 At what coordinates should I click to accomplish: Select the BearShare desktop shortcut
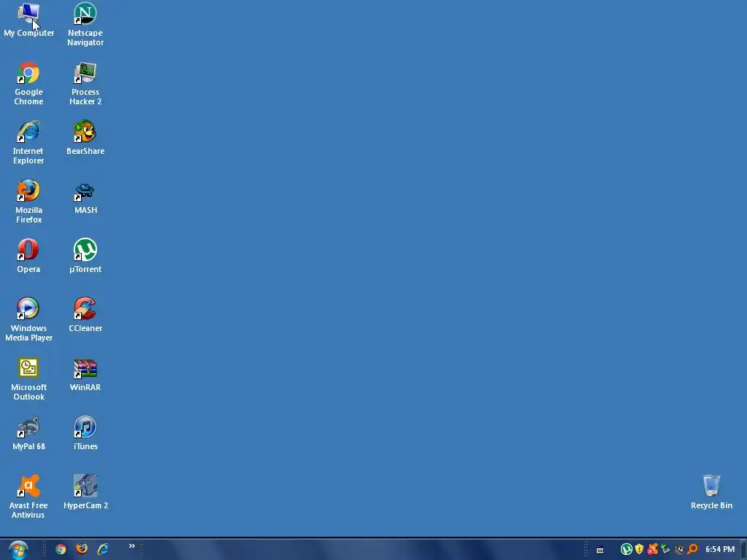[85, 138]
